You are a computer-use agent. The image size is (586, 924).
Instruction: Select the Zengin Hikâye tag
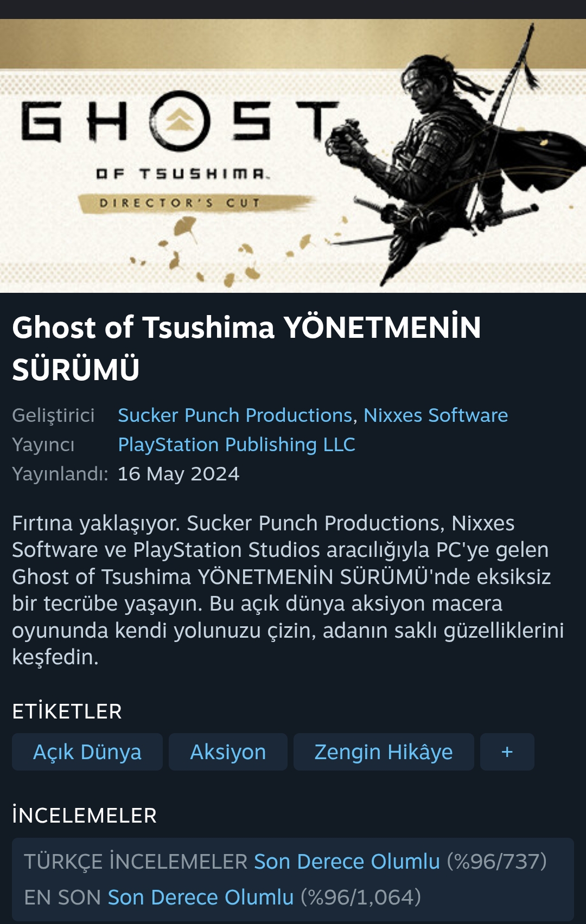(x=384, y=752)
